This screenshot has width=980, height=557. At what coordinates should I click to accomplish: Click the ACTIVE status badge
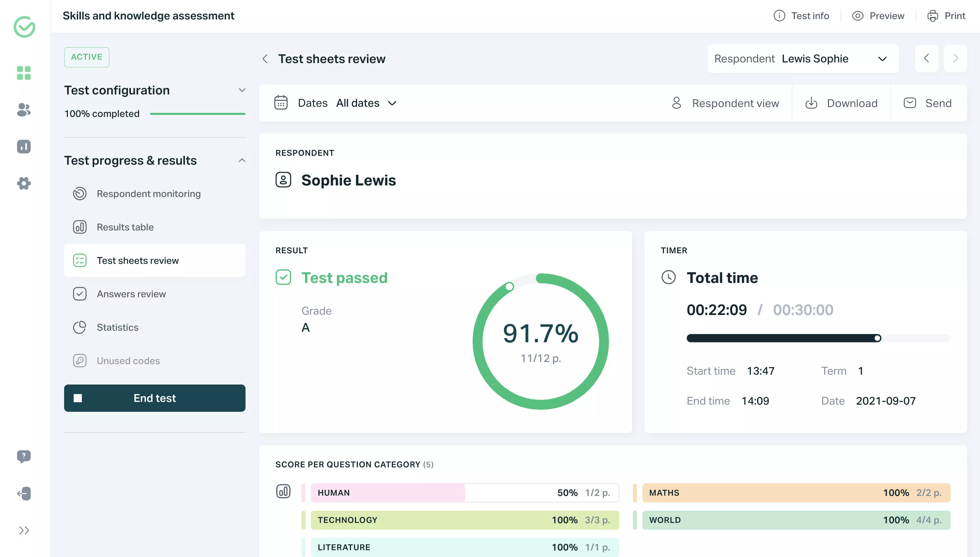(x=87, y=57)
